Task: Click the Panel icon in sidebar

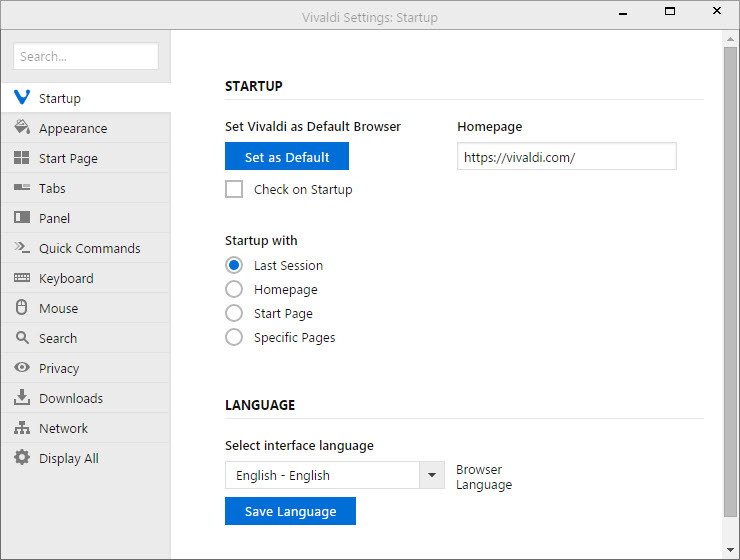Action: click(22, 217)
